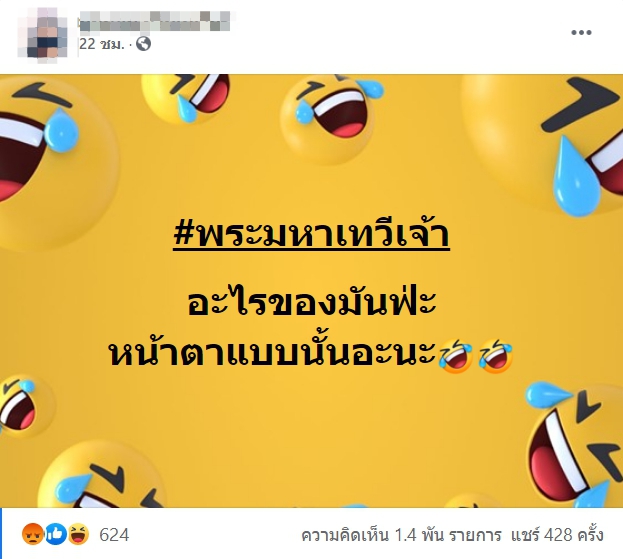
Task: Click the blue thumbs-up like reaction icon
Action: point(56,534)
